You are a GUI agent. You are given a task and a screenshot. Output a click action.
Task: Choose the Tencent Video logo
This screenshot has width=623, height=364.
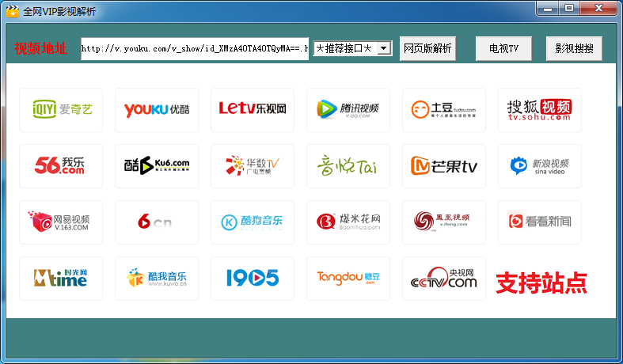(x=348, y=110)
